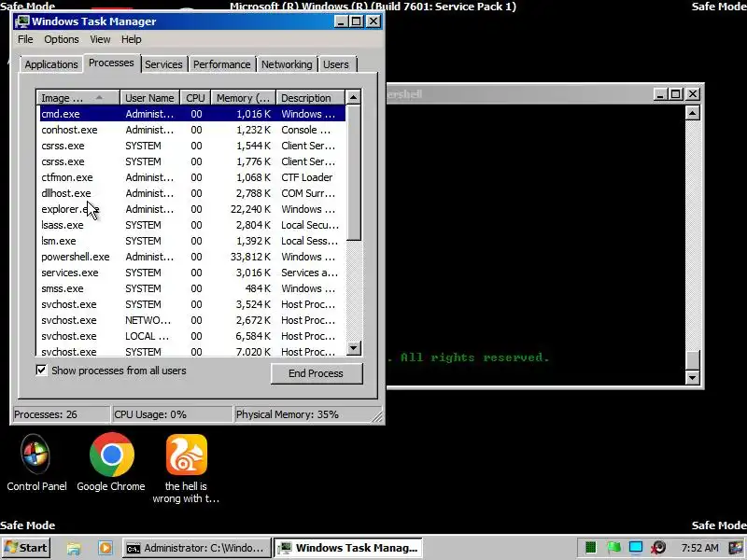
Task: Switch to the Administrator command prompt taskbar item
Action: point(196,548)
